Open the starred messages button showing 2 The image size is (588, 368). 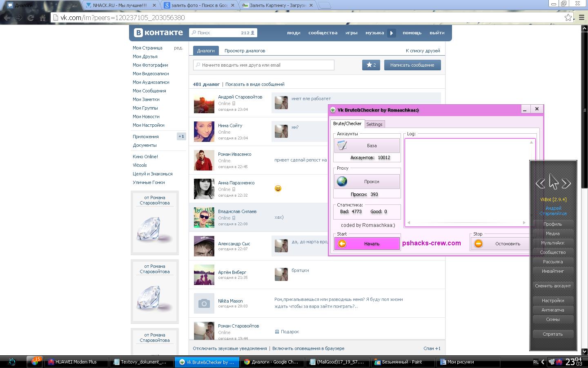point(371,65)
